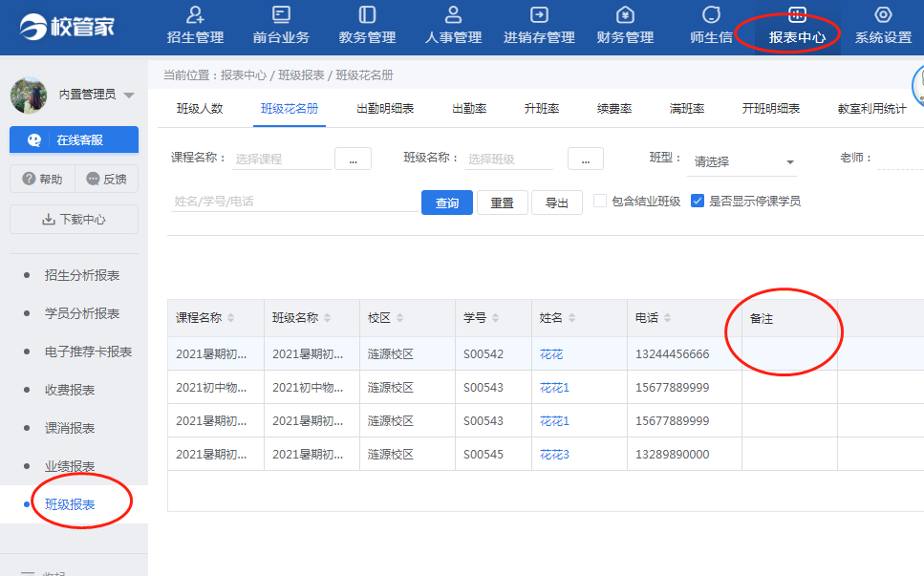Screen dimensions: 924x576
Task: Click the 校管家 logo
Action: click(67, 27)
